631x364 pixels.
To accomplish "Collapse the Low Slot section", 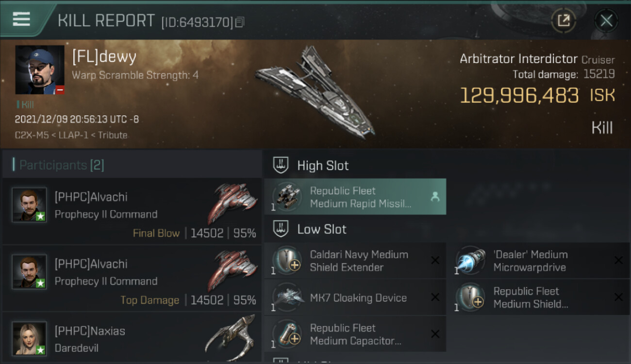I will click(281, 229).
